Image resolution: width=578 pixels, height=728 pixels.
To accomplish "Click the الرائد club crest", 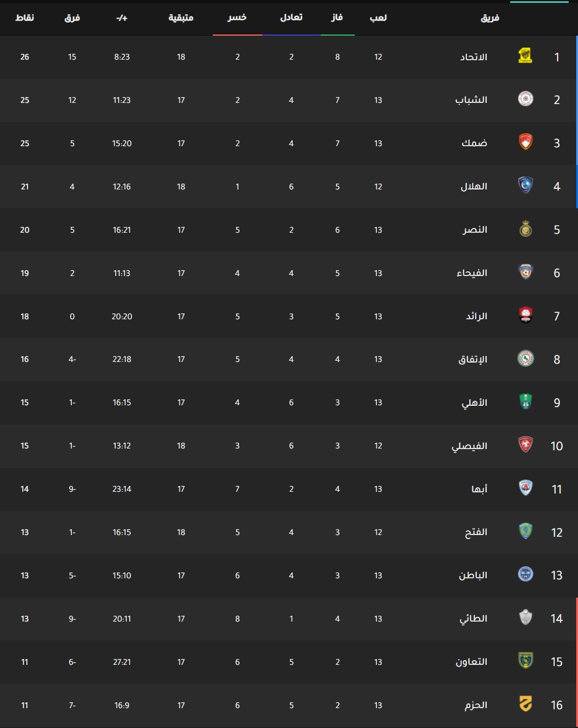I will pos(525,316).
